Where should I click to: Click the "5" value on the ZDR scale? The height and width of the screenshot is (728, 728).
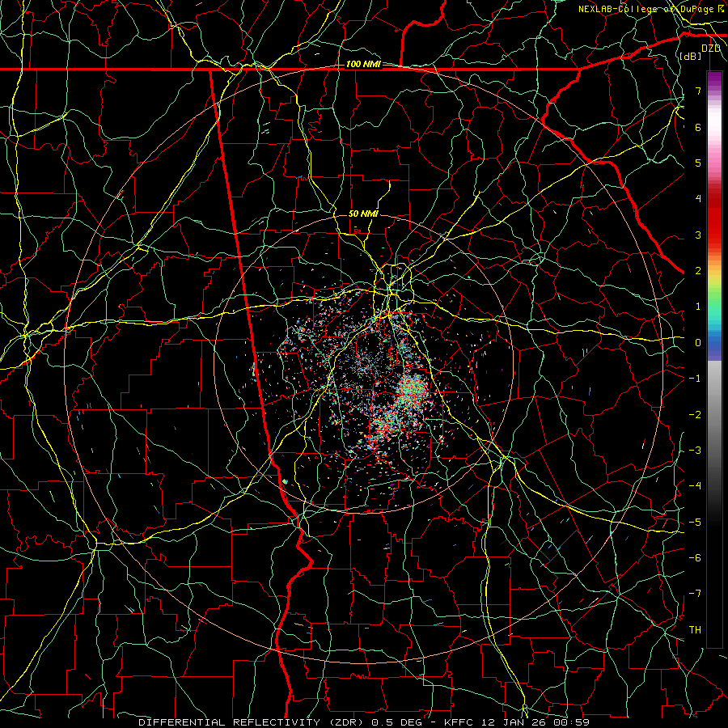pos(698,163)
